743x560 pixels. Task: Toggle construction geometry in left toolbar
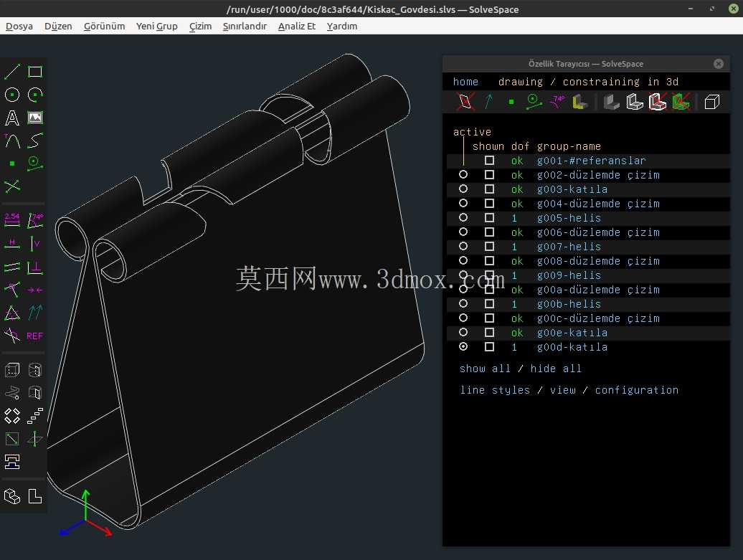[x=35, y=163]
